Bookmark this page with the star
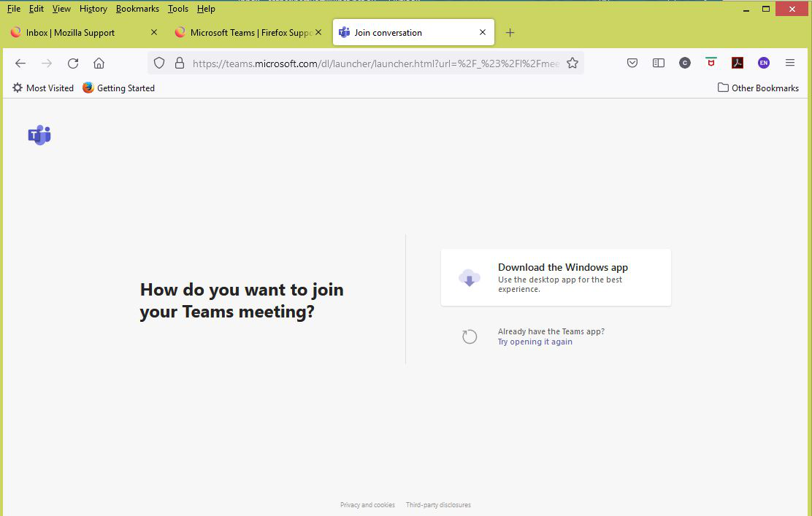Viewport: 812px width, 516px height. tap(572, 63)
